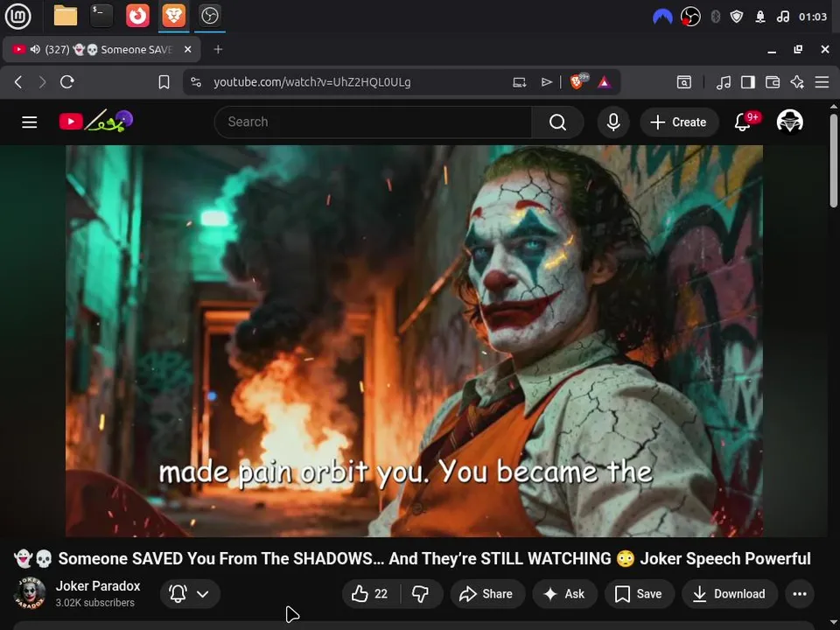Open the account avatar menu
The height and width of the screenshot is (630, 840).
coord(789,122)
